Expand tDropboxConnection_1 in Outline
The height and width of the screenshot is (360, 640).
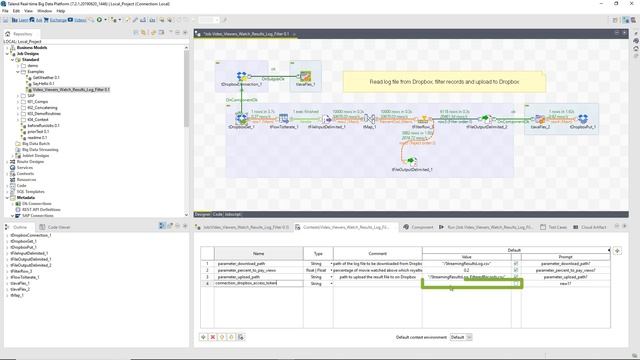tap(7, 236)
